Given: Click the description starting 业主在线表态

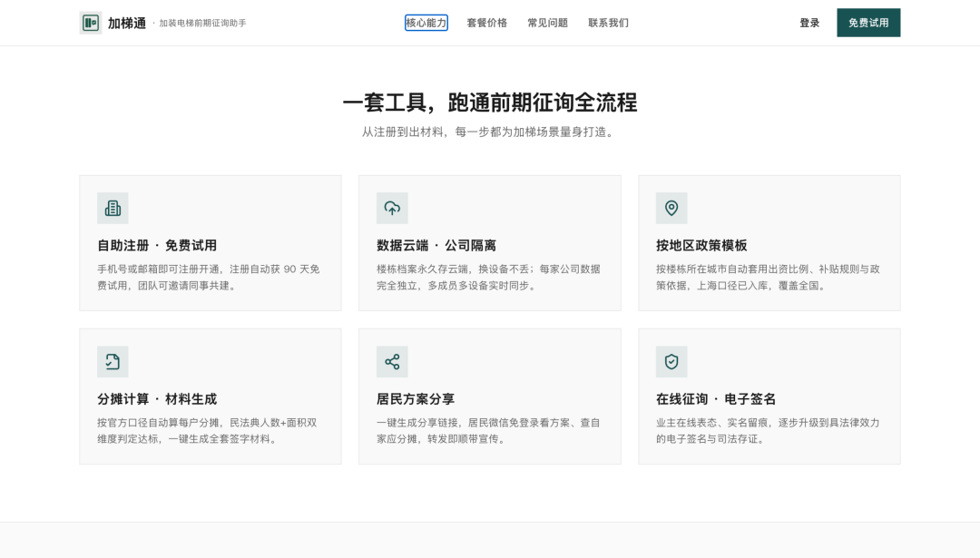Looking at the screenshot, I should (768, 431).
